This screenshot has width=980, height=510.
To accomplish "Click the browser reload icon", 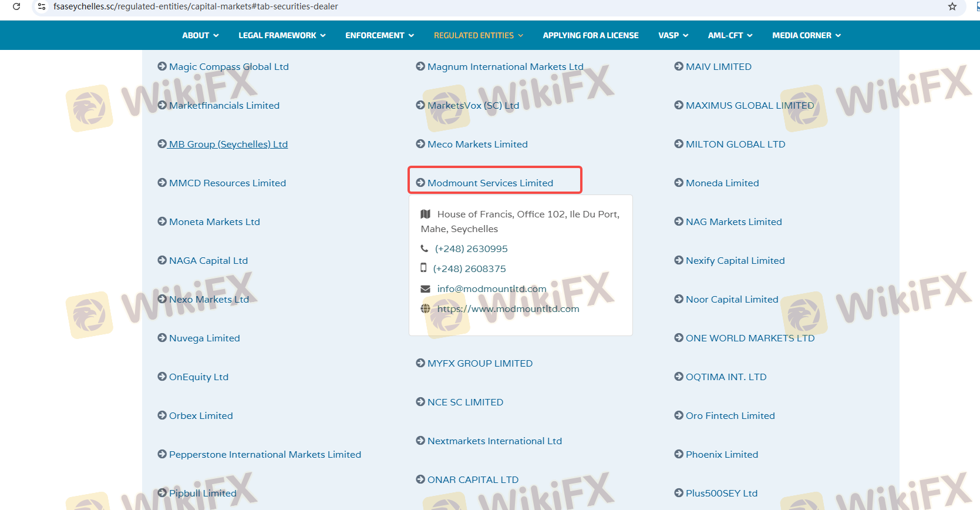I will [x=16, y=6].
